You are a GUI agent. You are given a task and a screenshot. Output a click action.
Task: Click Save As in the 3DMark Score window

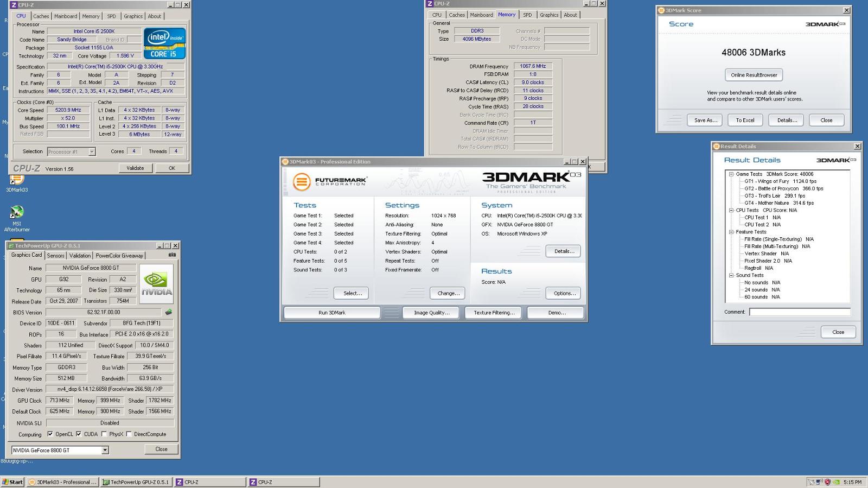pyautogui.click(x=705, y=120)
